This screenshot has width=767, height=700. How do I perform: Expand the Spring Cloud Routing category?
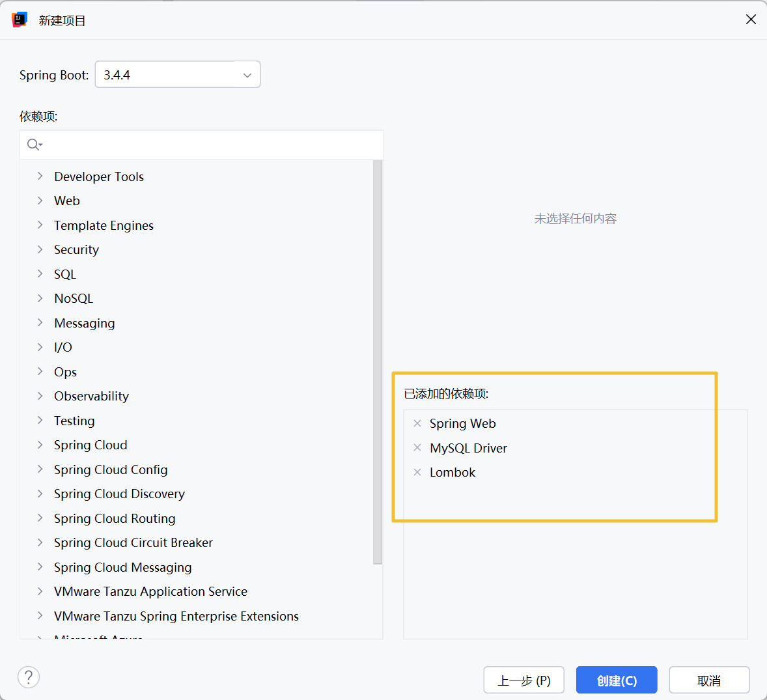[40, 518]
